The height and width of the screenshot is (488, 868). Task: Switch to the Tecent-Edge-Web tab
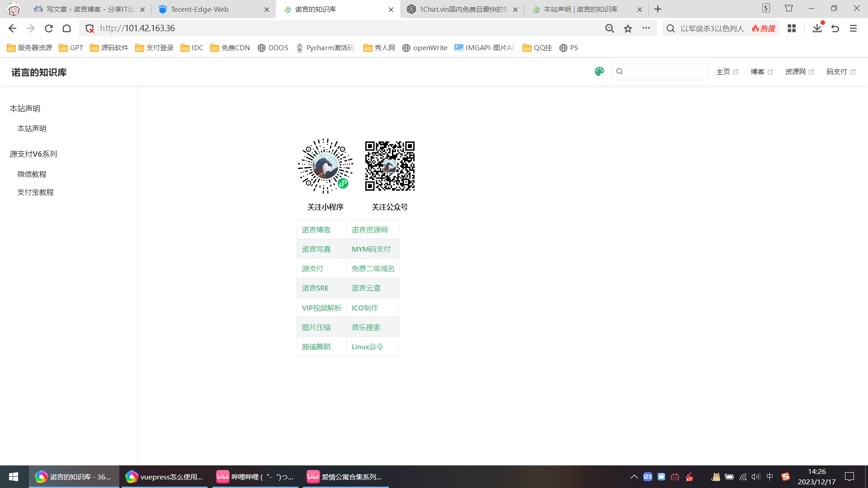coord(200,9)
